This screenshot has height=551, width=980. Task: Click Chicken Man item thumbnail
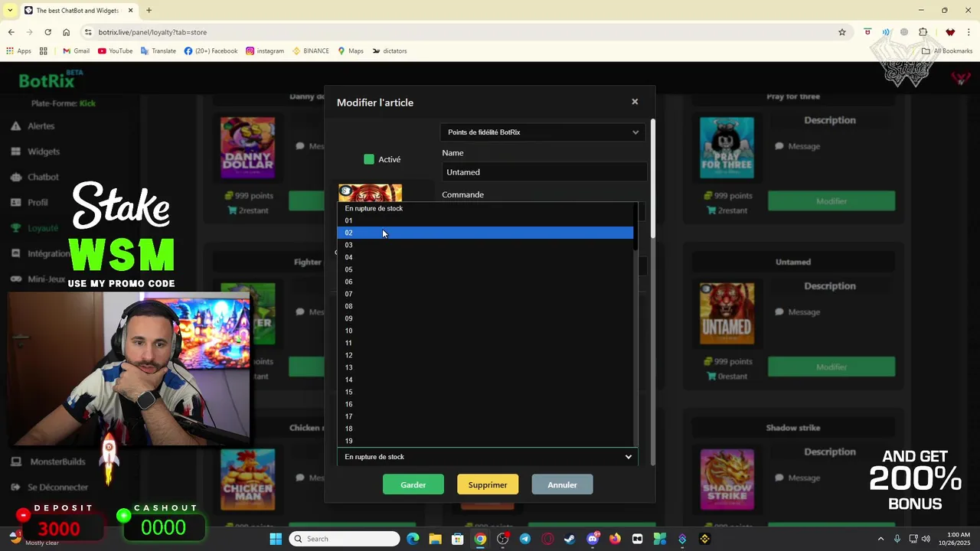(x=247, y=479)
